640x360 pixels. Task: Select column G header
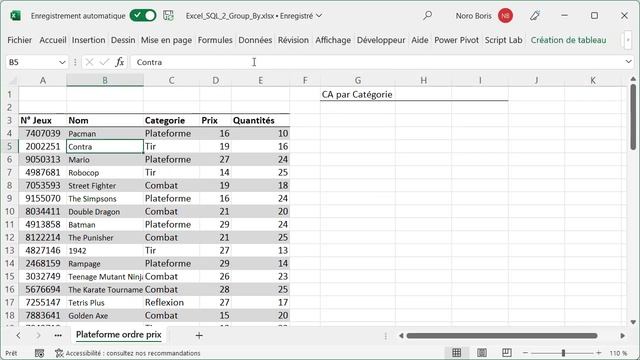tap(358, 80)
